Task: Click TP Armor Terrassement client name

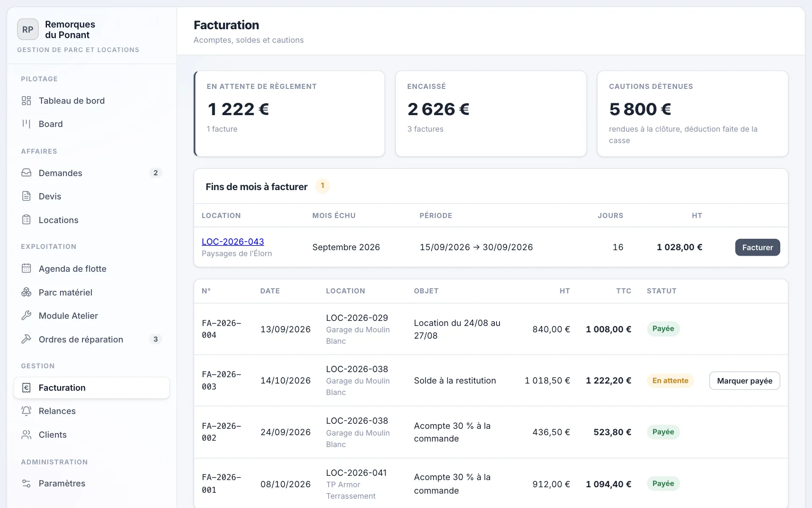Action: 351,490
